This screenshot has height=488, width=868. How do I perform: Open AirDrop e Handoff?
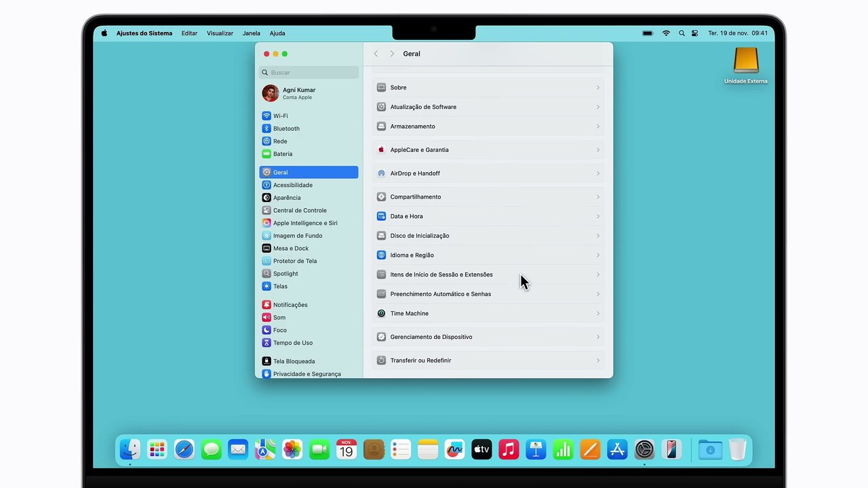tap(488, 174)
